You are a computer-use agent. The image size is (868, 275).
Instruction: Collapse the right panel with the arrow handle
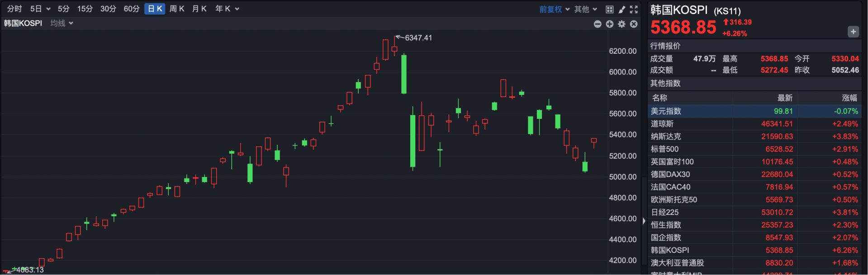tap(644, 221)
